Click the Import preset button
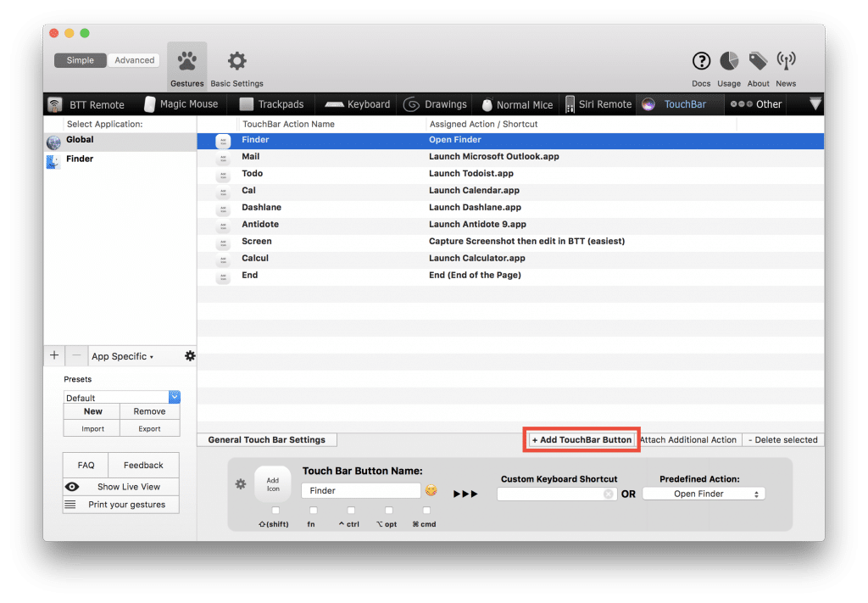The image size is (868, 603). pyautogui.click(x=92, y=428)
